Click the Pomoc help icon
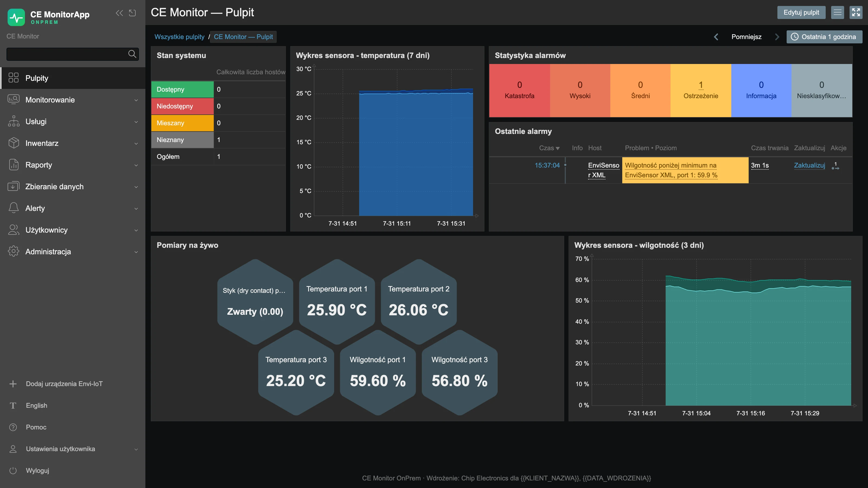The width and height of the screenshot is (868, 488). 13,427
